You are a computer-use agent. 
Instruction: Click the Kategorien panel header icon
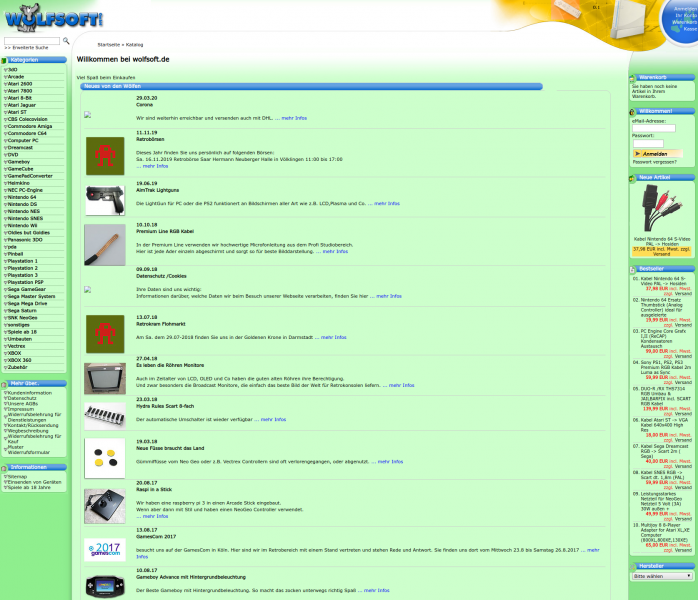point(4,60)
